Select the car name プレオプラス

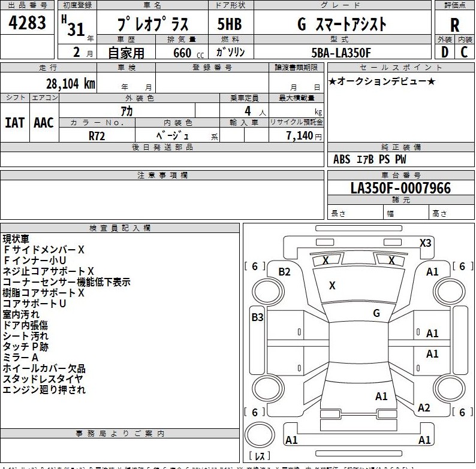pyautogui.click(x=152, y=24)
